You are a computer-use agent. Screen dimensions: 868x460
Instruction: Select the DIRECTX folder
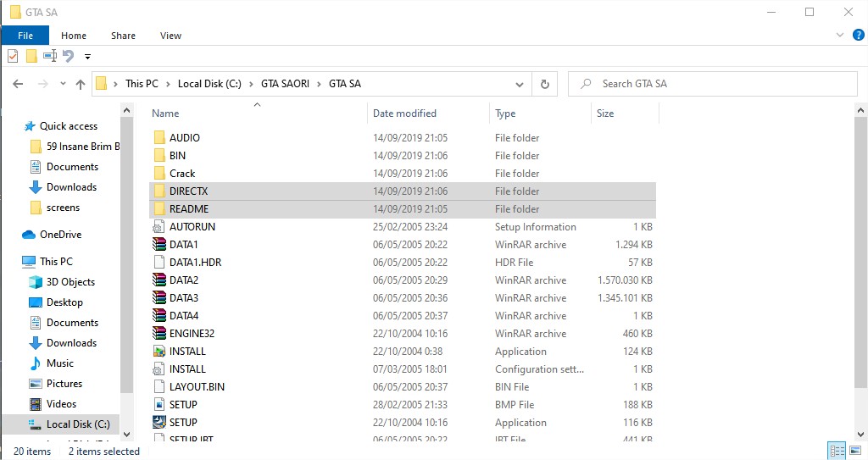coord(403,191)
